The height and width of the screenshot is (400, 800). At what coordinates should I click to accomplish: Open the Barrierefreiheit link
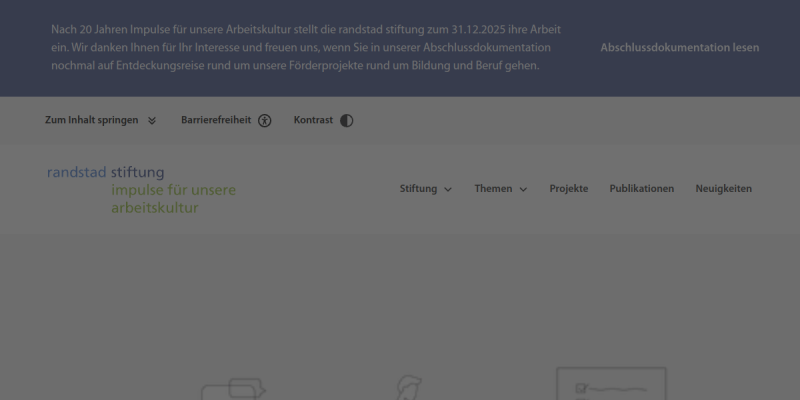[x=226, y=120]
